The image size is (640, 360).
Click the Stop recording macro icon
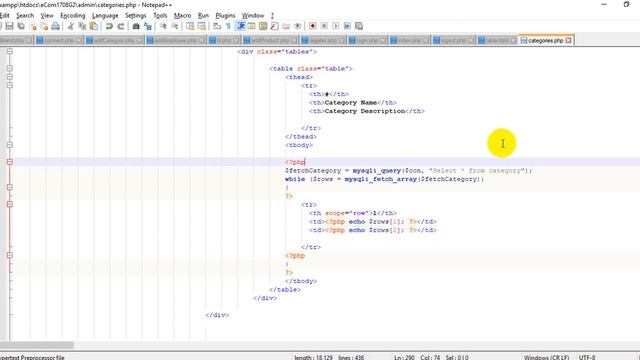click(324, 26)
